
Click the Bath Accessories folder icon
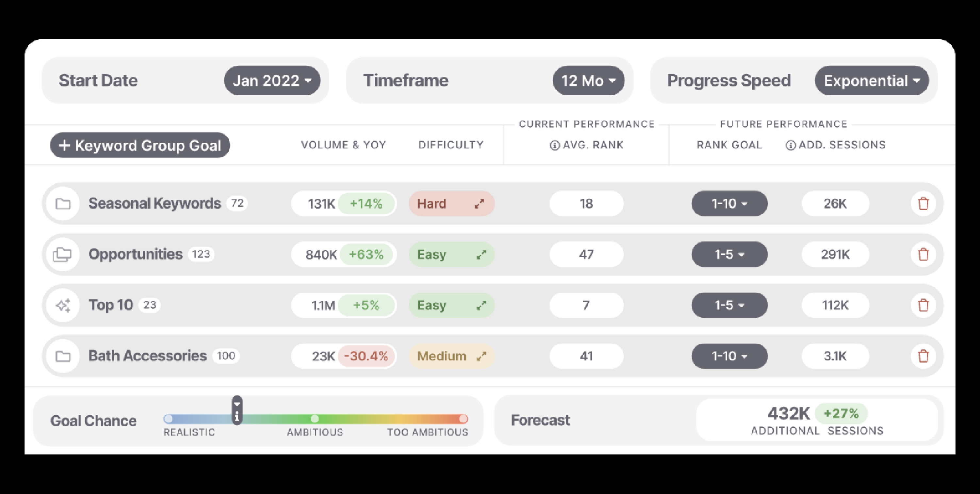63,355
